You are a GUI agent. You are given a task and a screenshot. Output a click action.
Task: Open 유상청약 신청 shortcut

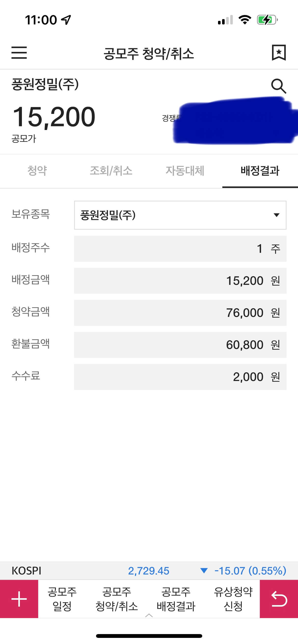pos(233,599)
